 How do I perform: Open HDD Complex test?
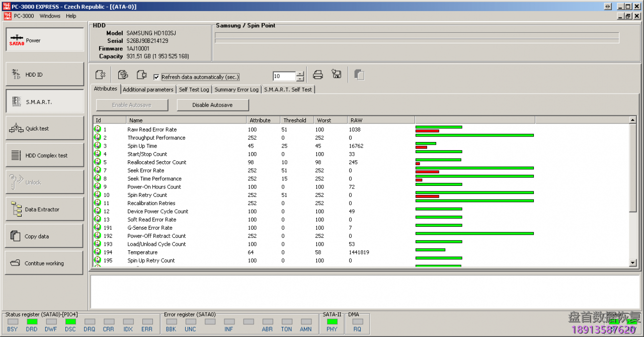pyautogui.click(x=44, y=156)
